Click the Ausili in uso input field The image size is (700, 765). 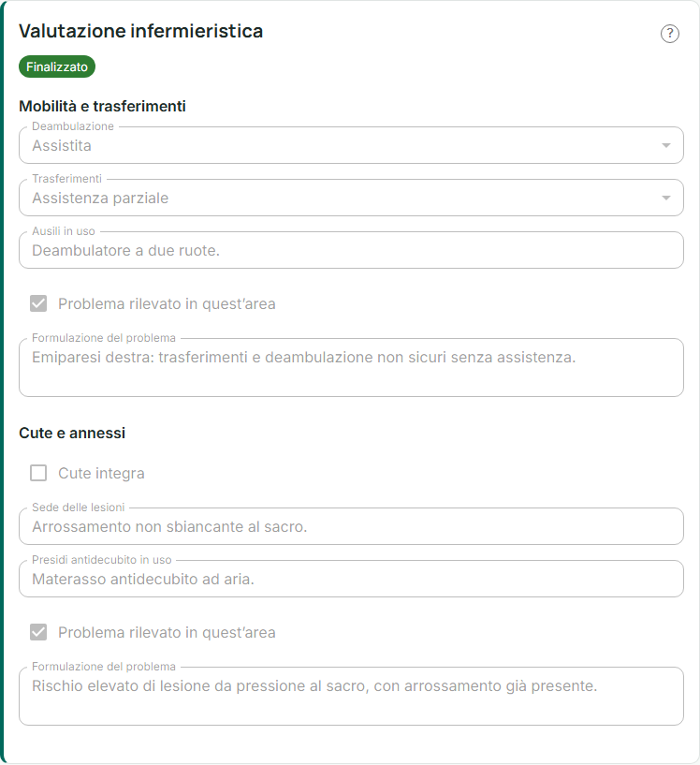point(351,250)
